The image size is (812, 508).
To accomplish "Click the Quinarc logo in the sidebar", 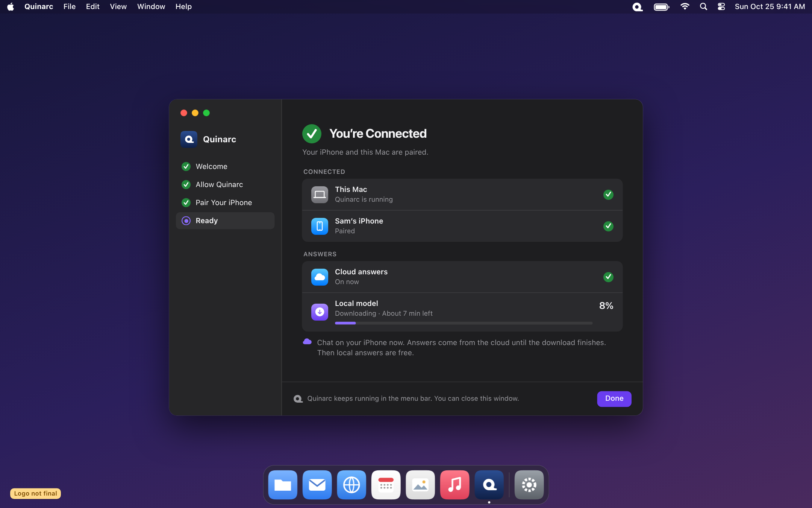I will [x=189, y=139].
